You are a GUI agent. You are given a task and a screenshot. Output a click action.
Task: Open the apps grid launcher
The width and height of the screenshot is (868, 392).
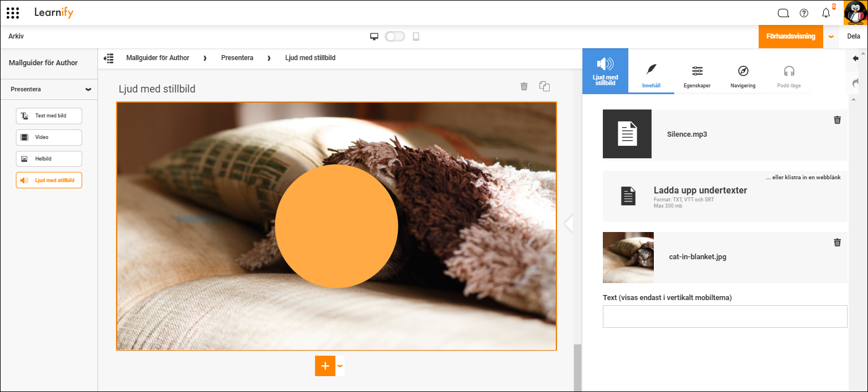point(13,13)
